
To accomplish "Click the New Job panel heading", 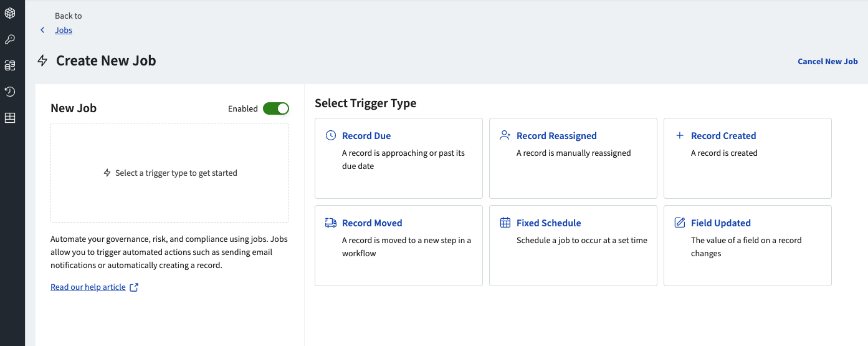I will [74, 108].
